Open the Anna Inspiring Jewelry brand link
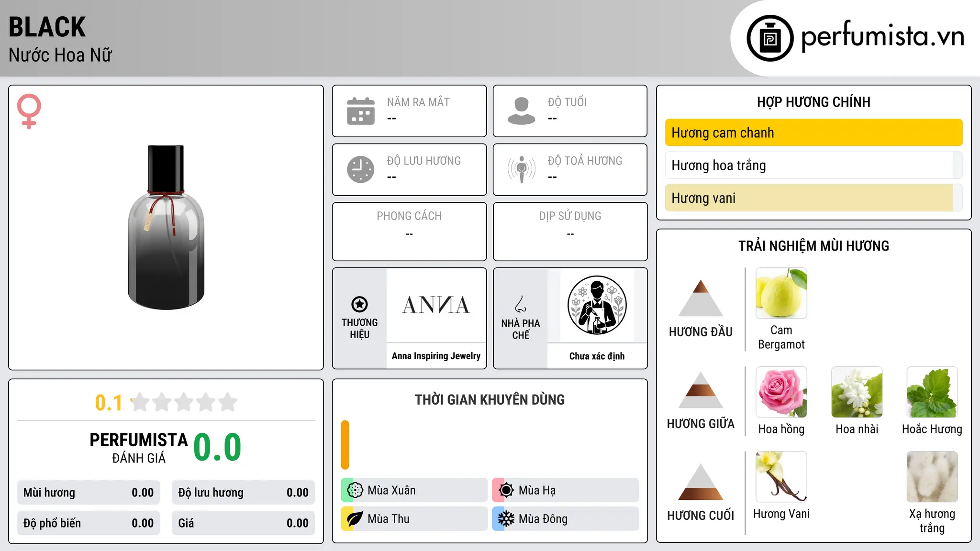This screenshot has height=551, width=980. pyautogui.click(x=436, y=356)
